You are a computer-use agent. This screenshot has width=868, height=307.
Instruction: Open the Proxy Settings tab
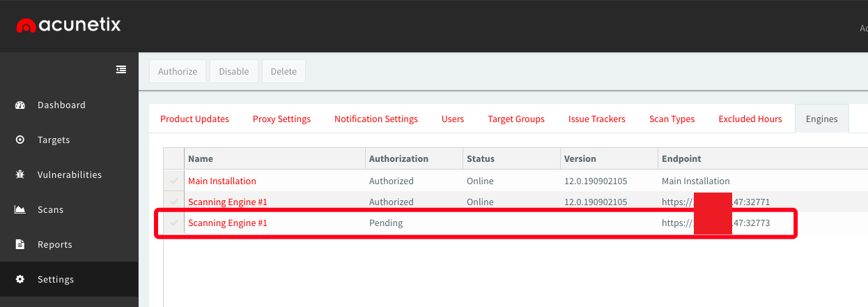pyautogui.click(x=281, y=119)
